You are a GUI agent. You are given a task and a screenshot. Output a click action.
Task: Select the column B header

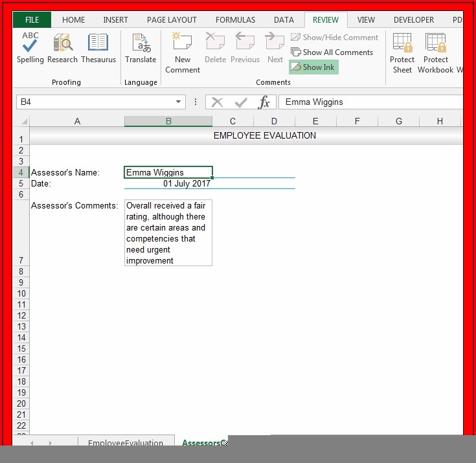[x=168, y=121]
